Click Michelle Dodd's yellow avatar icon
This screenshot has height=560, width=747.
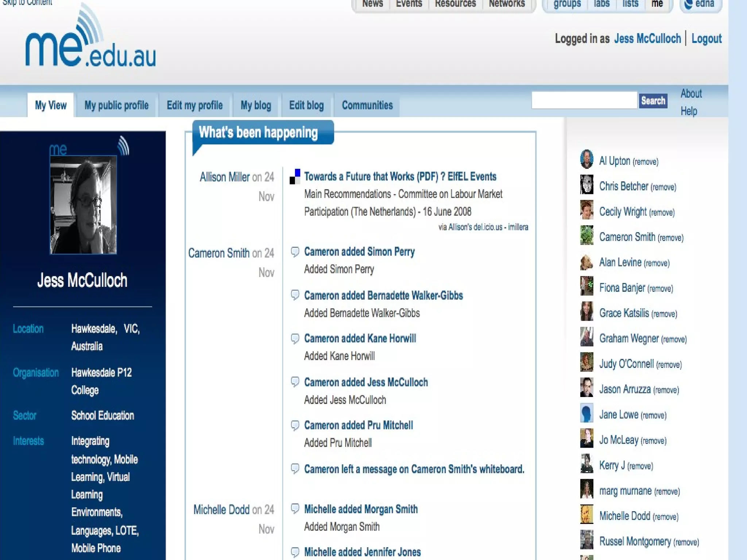pyautogui.click(x=587, y=514)
